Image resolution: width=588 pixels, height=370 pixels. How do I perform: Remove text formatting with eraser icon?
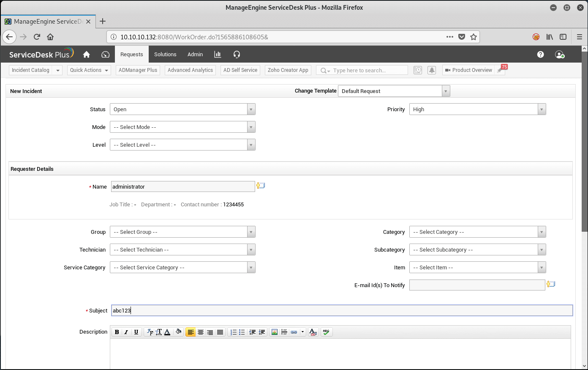pos(313,332)
